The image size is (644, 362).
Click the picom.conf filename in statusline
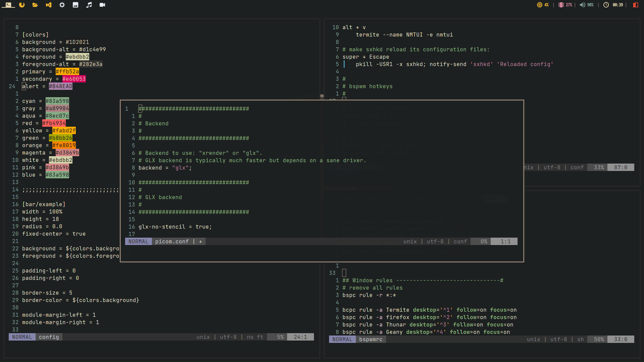pos(172,242)
